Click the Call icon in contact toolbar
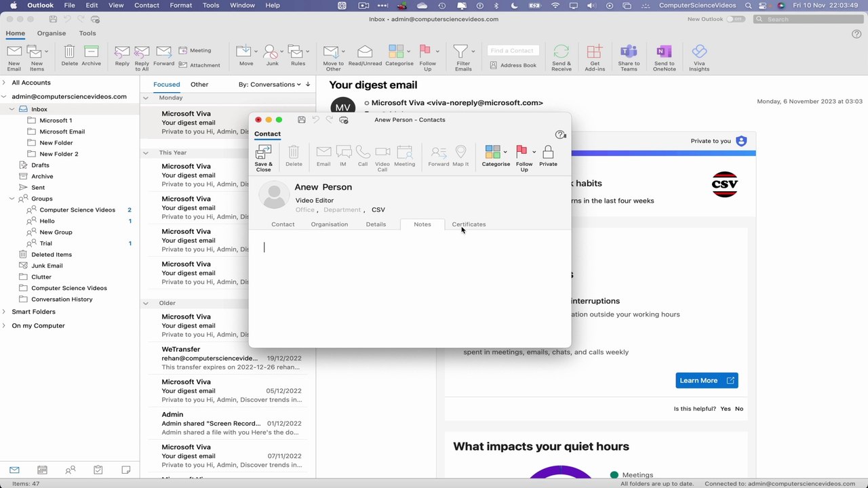 coord(363,156)
